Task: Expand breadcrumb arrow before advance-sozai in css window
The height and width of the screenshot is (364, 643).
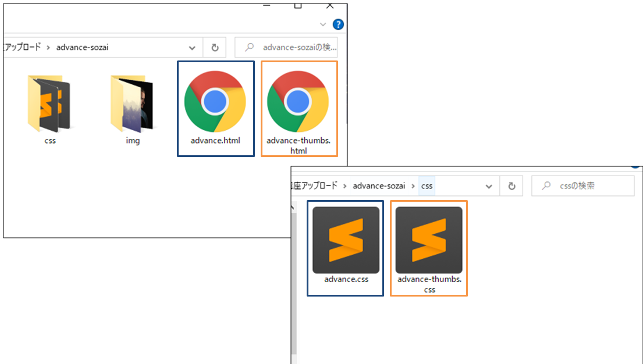Action: pyautogui.click(x=345, y=186)
